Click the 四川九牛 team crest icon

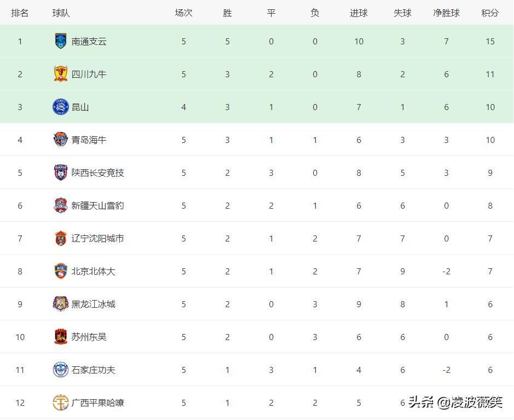coord(60,74)
